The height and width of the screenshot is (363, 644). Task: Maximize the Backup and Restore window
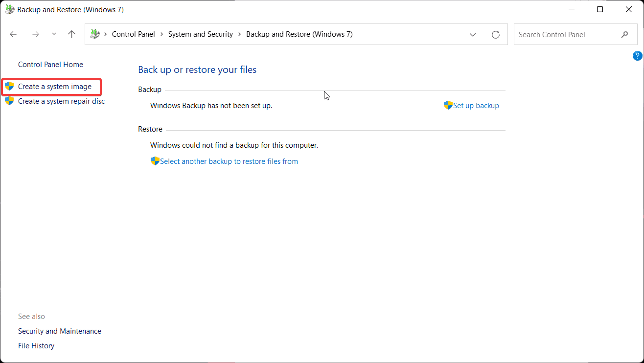(x=600, y=9)
